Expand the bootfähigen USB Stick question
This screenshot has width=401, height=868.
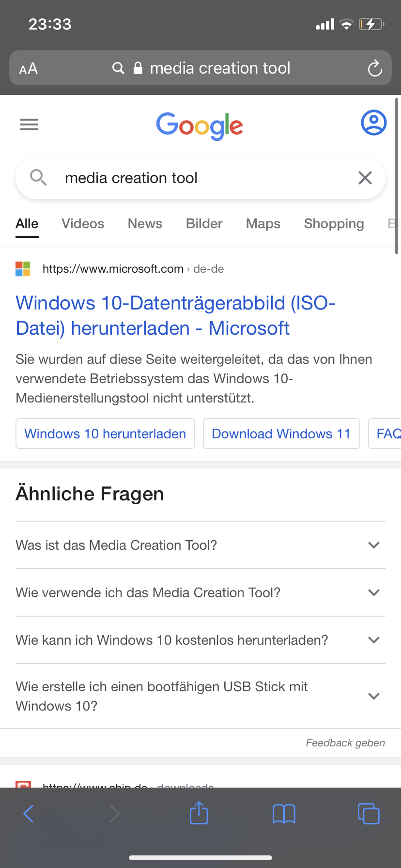(200, 696)
